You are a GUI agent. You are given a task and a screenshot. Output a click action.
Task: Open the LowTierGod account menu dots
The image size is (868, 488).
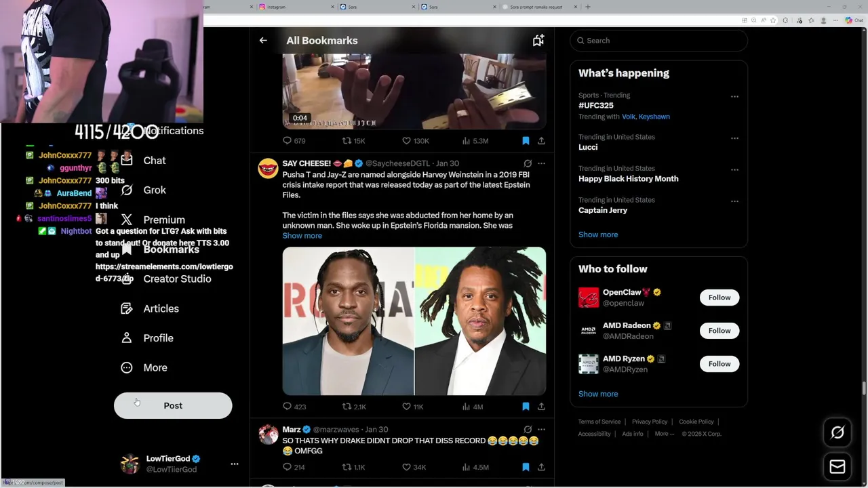[x=235, y=464]
